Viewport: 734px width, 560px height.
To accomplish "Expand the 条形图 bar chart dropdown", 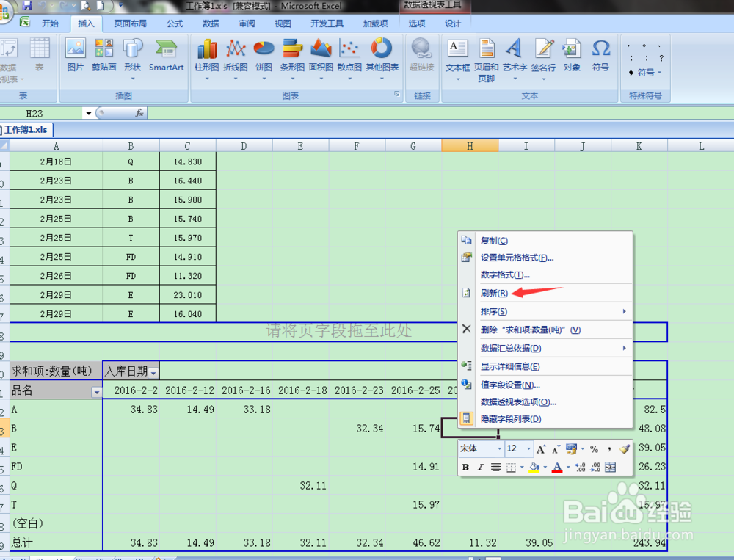I will point(293,79).
